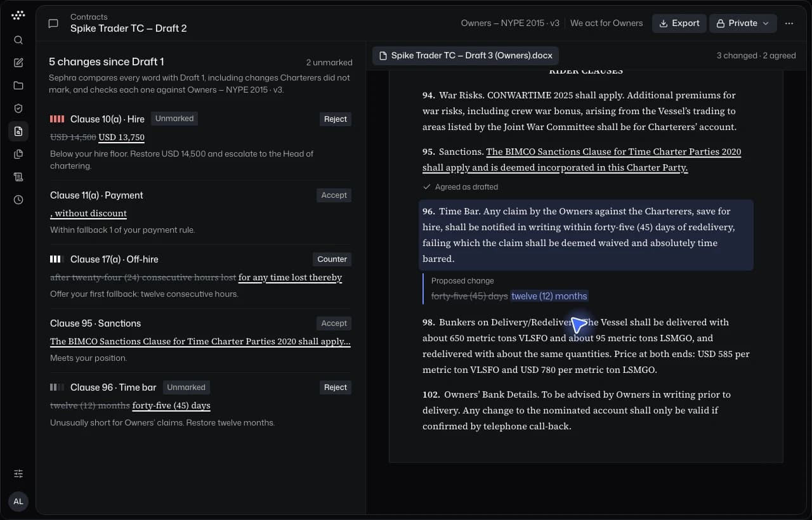This screenshot has width=812, height=520.
Task: Click clause 94 War Risks paragraph
Action: click(x=580, y=111)
